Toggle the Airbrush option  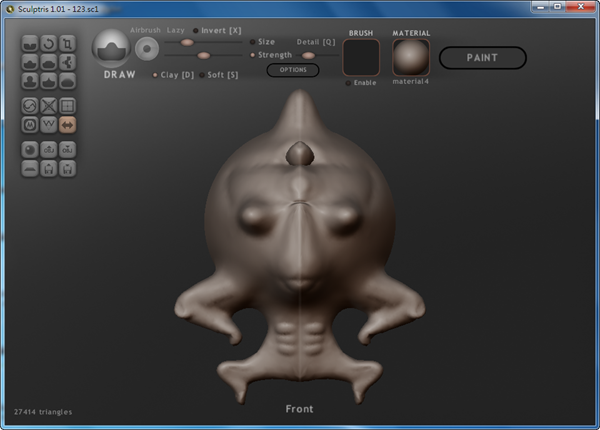tap(145, 30)
